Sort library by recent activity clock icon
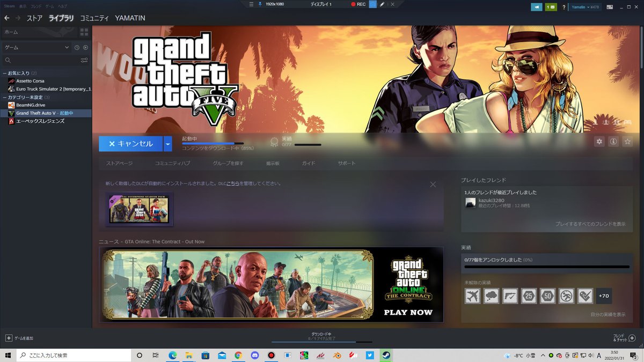The image size is (644, 362). (x=77, y=47)
